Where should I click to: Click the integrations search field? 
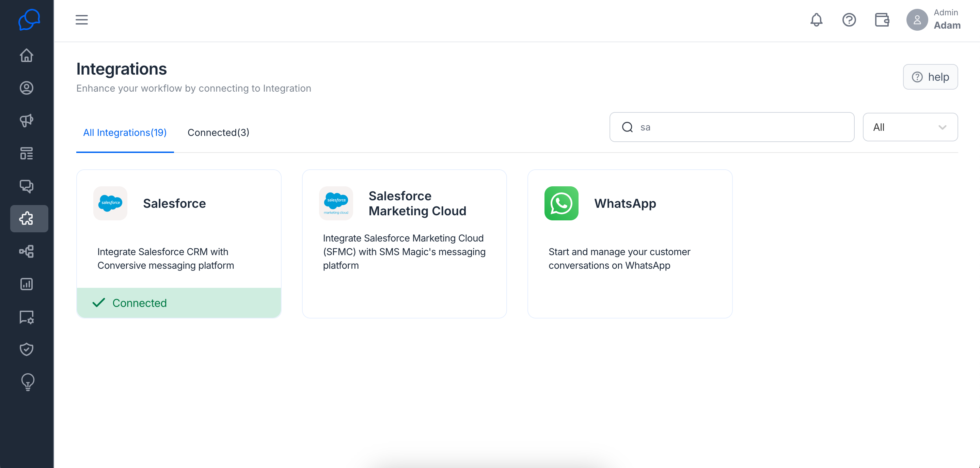tap(732, 127)
